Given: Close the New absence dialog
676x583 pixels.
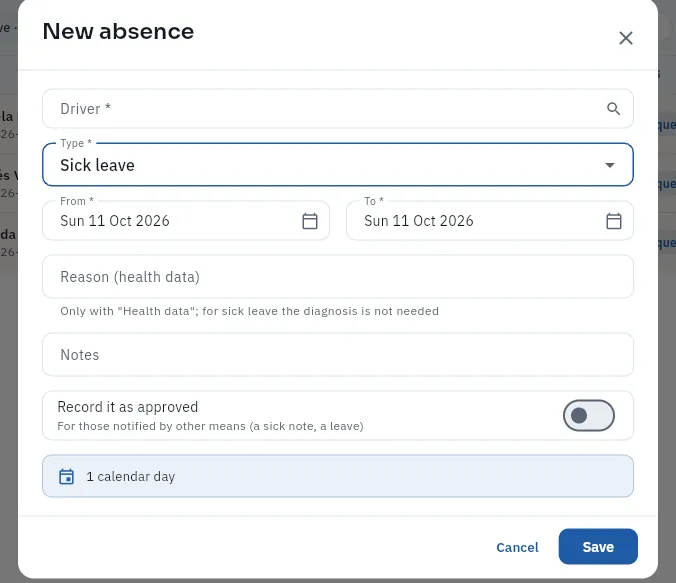Looking at the screenshot, I should pyautogui.click(x=626, y=38).
